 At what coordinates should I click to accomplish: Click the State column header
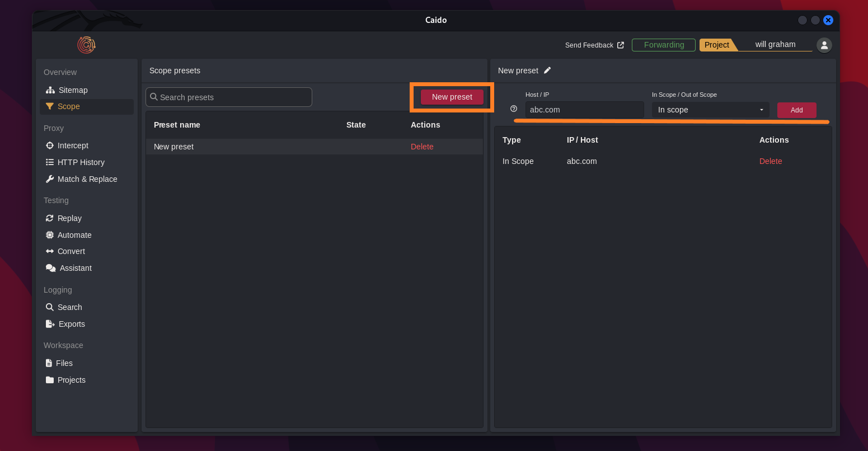pos(356,125)
